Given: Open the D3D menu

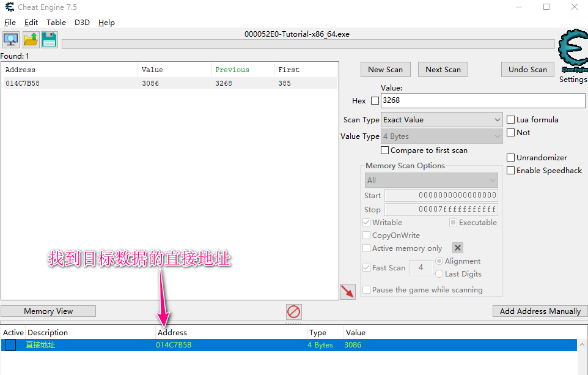Looking at the screenshot, I should (x=82, y=23).
